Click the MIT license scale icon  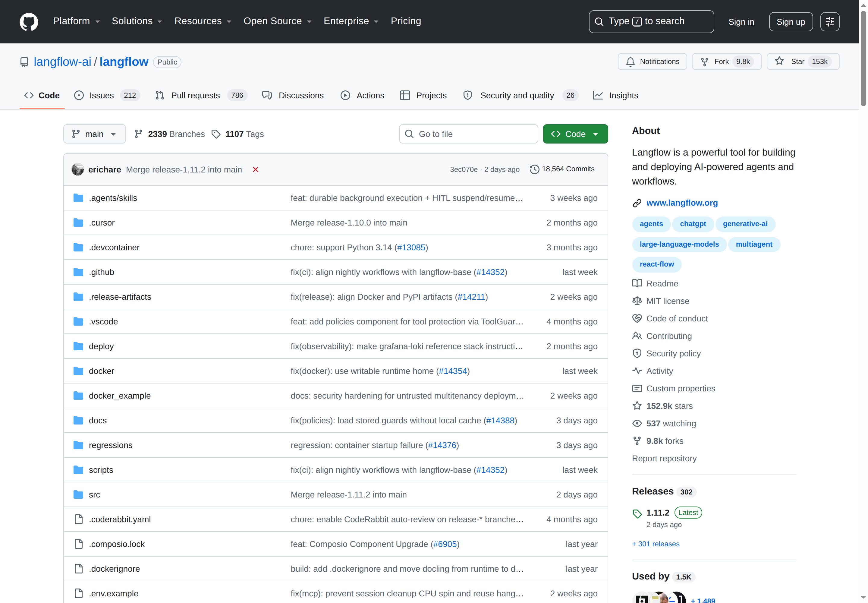click(637, 301)
